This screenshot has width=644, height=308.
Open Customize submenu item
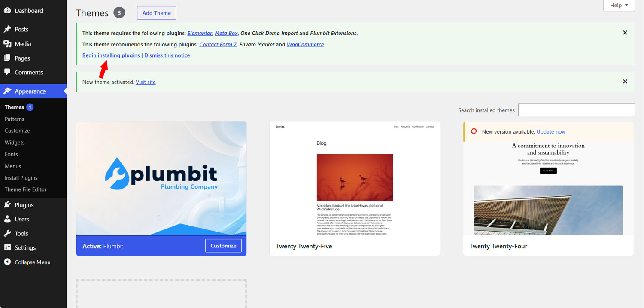17,131
